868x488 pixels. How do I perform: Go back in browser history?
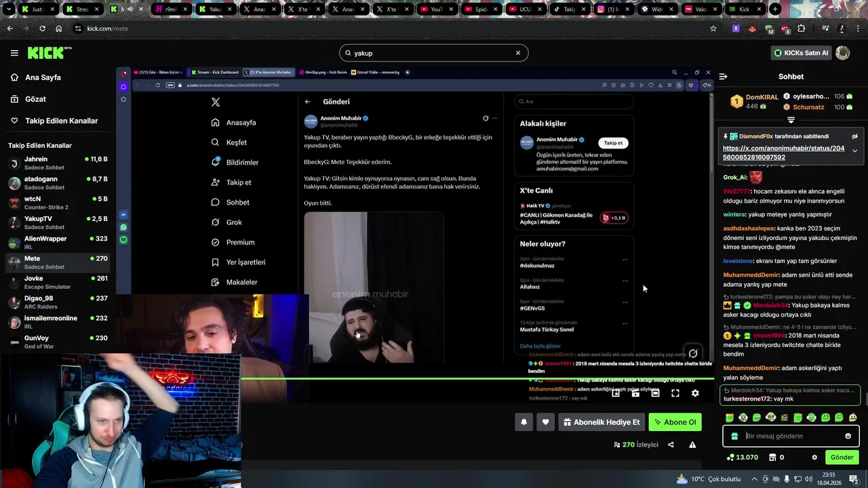coord(9,28)
